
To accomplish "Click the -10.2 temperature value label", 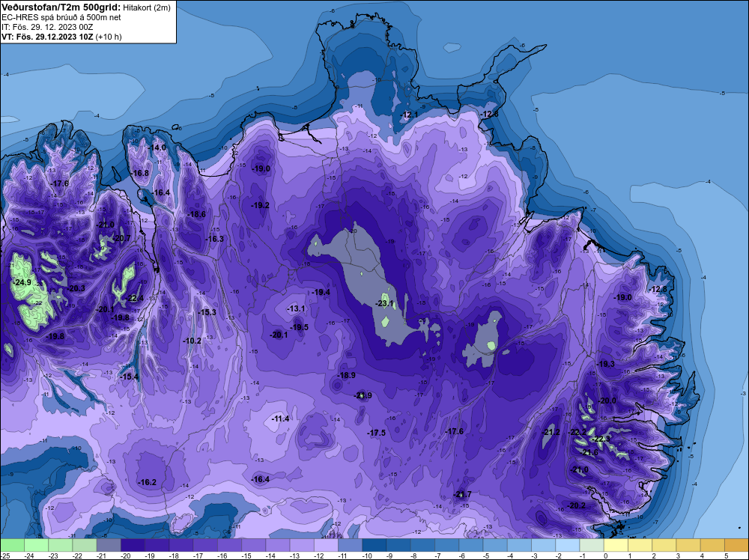I will 192,341.
